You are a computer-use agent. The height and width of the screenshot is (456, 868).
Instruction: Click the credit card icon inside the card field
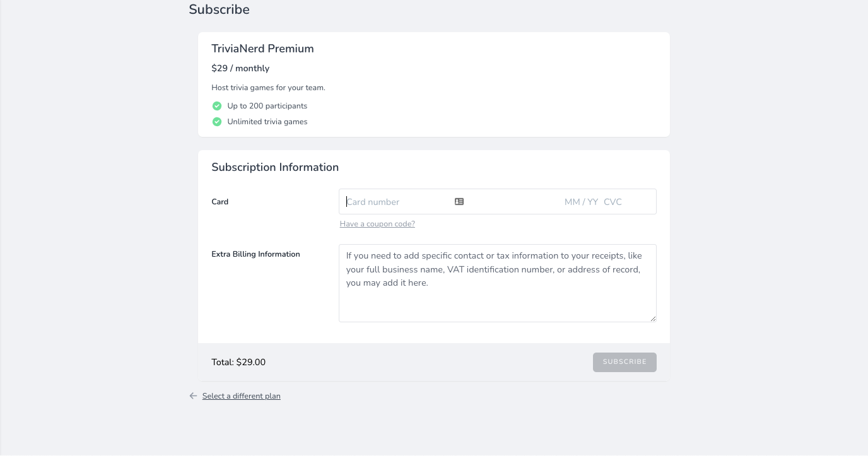459,201
